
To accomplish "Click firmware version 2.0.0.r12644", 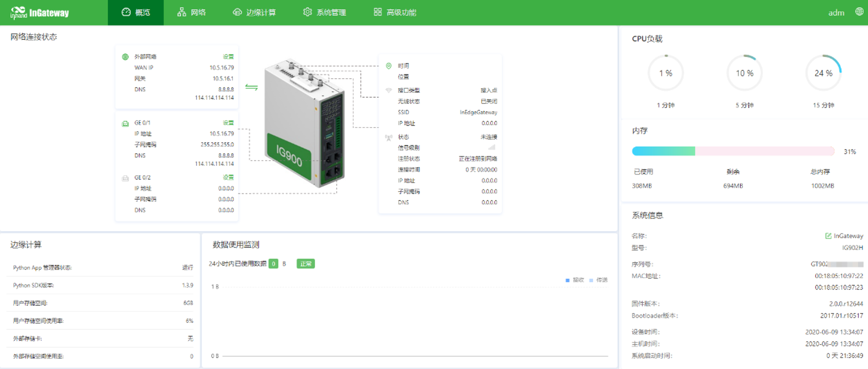I will pyautogui.click(x=846, y=304).
